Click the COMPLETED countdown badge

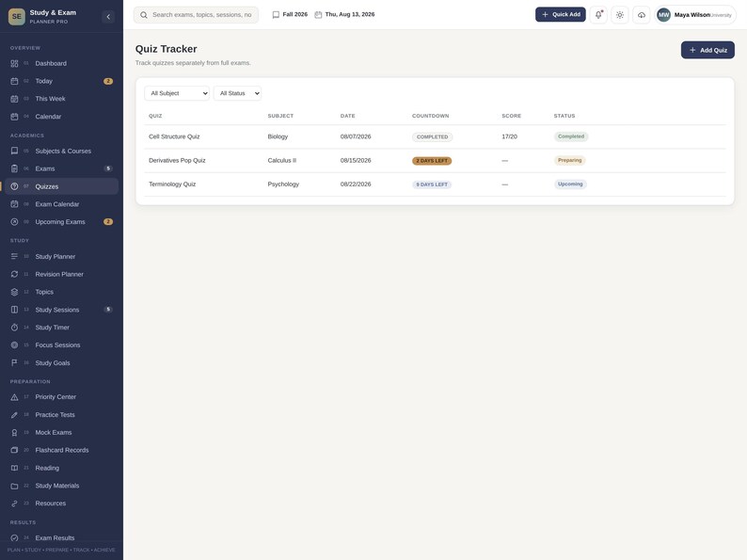point(432,137)
